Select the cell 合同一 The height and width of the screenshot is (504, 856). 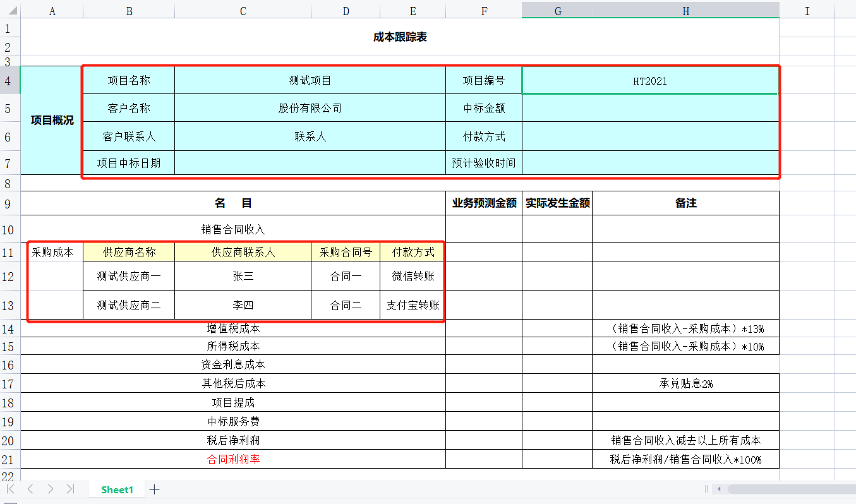[346, 276]
